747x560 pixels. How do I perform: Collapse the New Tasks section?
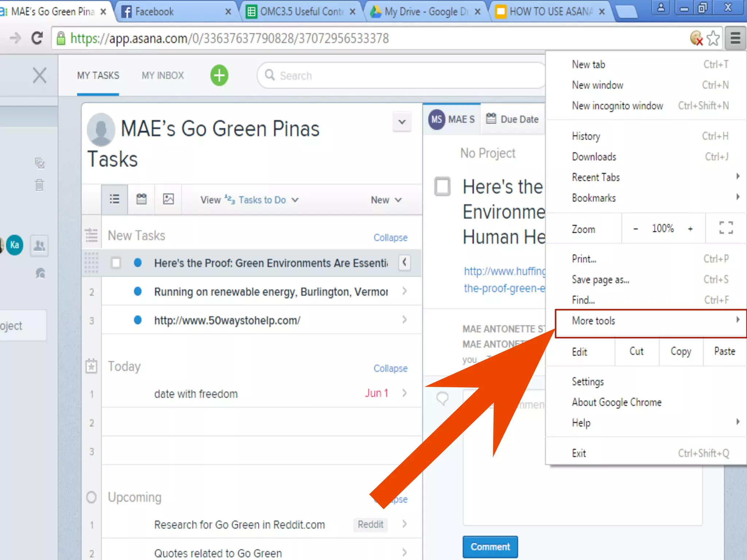pos(390,237)
